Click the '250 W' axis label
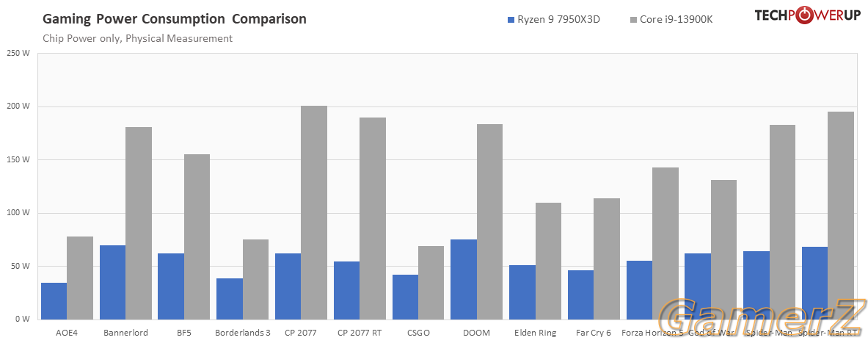Viewport: 868px width, 343px height. pyautogui.click(x=18, y=54)
